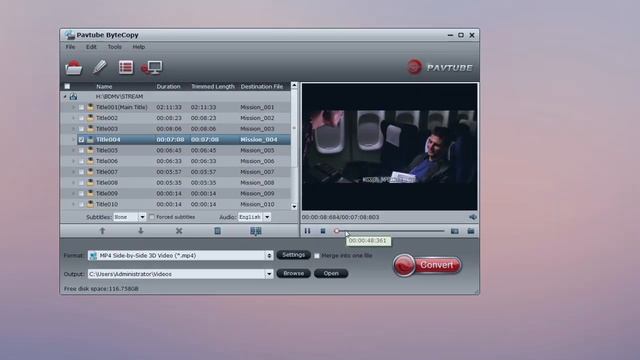Open the Subtitles dropdown
This screenshot has height=360, width=640.
(x=142, y=217)
